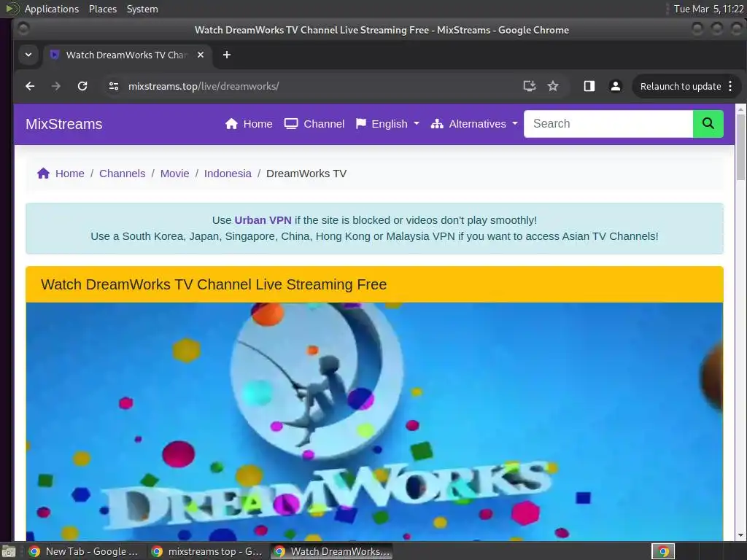Click the Home icon in MixStreams navbar
The width and height of the screenshot is (747, 560).
pos(231,124)
